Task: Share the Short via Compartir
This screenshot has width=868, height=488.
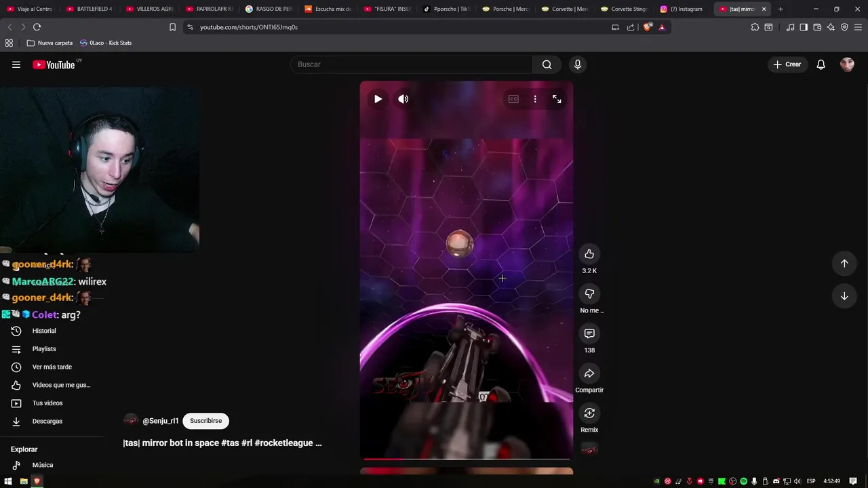Action: [589, 373]
